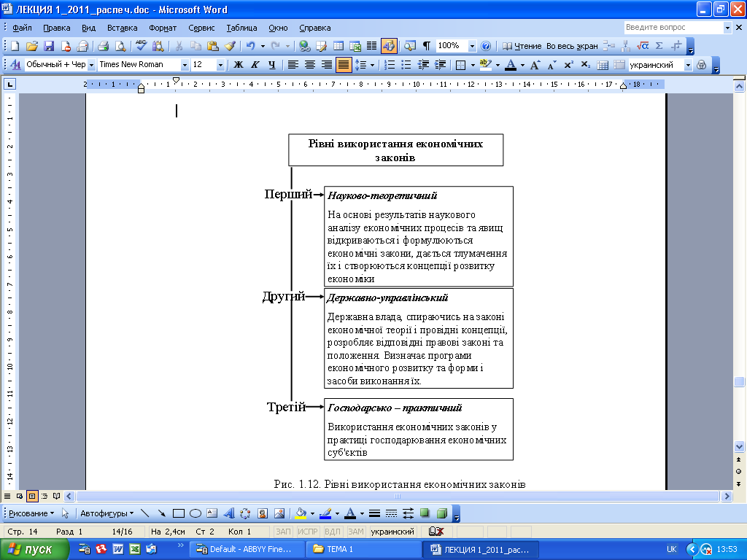Insert an Excel worksheet

[355, 46]
